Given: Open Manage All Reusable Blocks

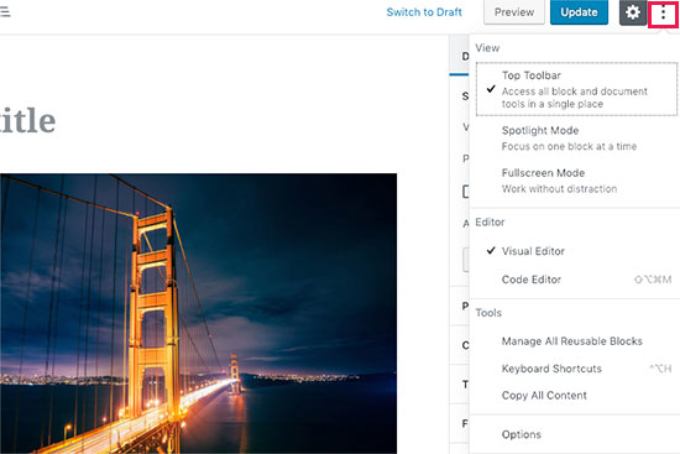Looking at the screenshot, I should tap(572, 341).
